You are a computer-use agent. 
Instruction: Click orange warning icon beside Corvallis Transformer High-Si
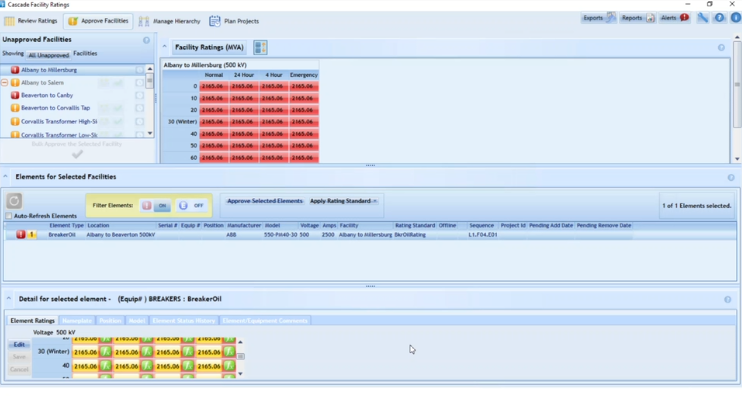(15, 122)
